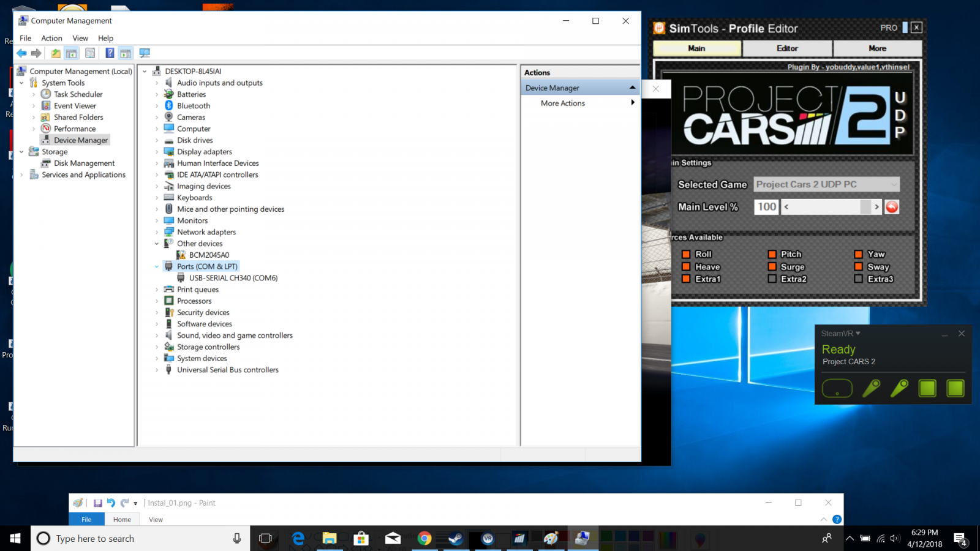The height and width of the screenshot is (551, 980).
Task: Click the blue Help toolbar icon
Action: 110,53
